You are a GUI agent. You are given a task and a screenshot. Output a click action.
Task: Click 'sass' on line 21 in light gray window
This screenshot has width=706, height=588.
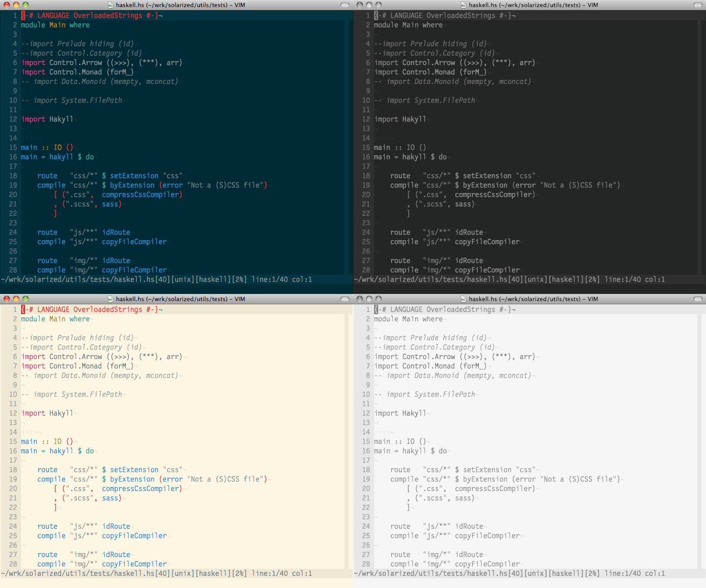pyautogui.click(x=463, y=498)
